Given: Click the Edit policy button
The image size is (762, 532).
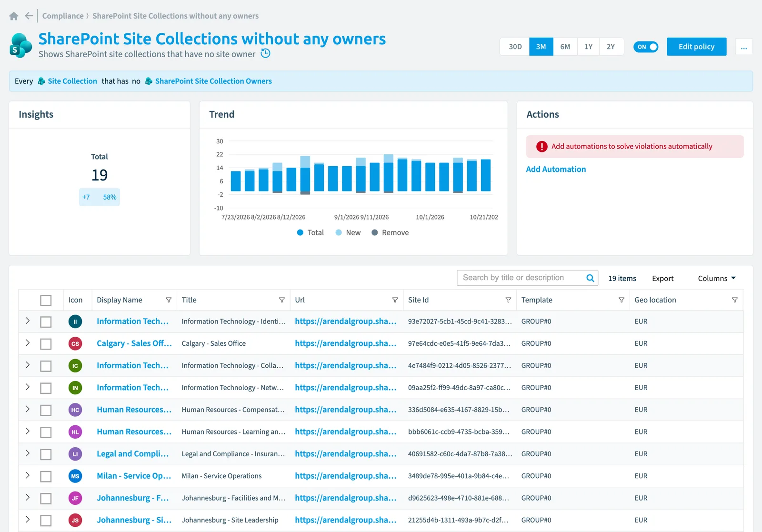Looking at the screenshot, I should [x=696, y=47].
